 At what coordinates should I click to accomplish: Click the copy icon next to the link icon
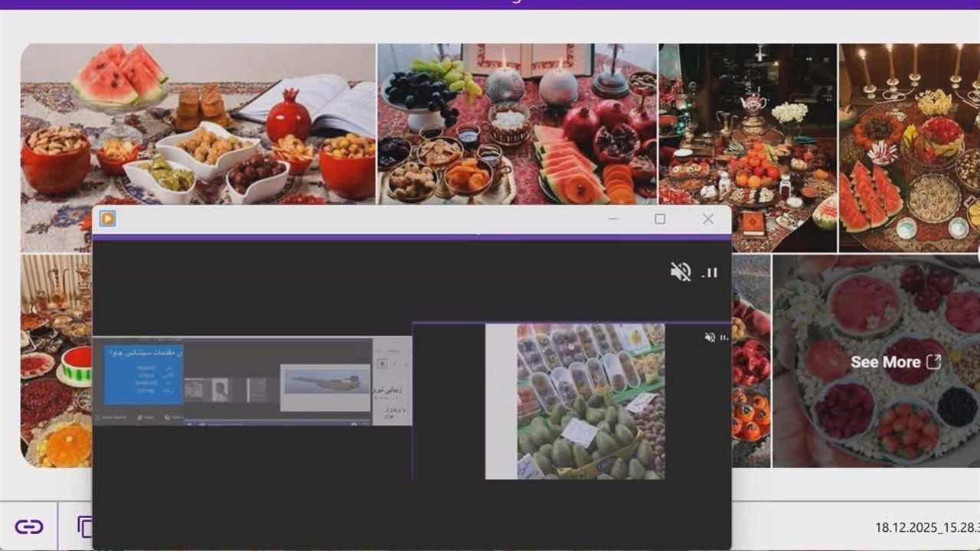[84, 527]
